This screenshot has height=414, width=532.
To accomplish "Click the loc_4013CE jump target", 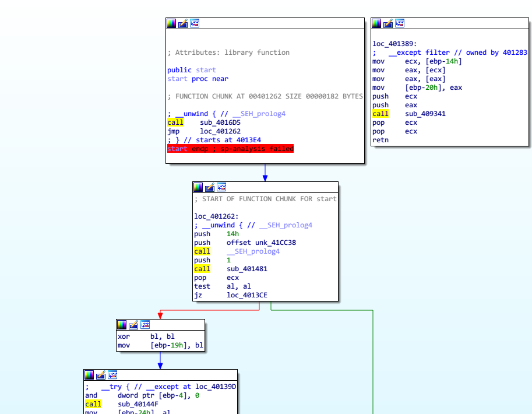I will [x=246, y=295].
